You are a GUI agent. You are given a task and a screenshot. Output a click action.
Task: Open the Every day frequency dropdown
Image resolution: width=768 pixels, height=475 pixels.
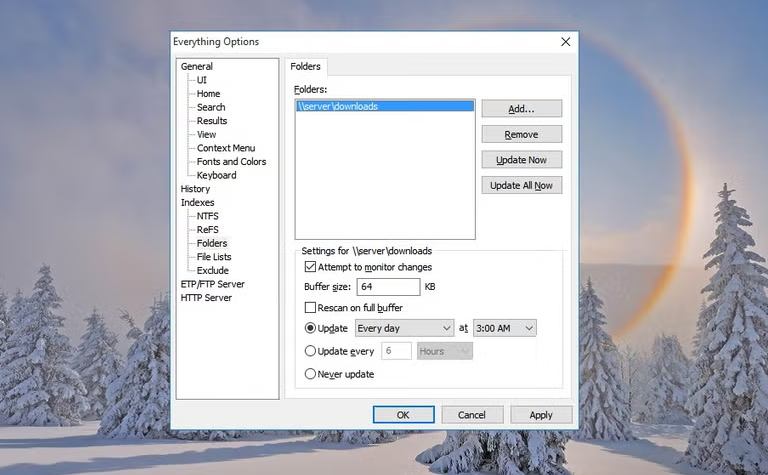tap(404, 328)
